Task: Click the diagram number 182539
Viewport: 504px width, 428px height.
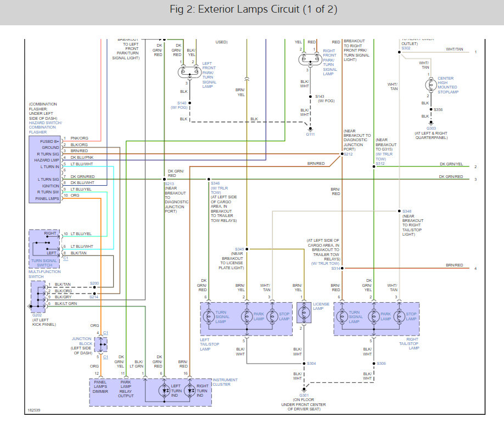Action: [x=33, y=410]
